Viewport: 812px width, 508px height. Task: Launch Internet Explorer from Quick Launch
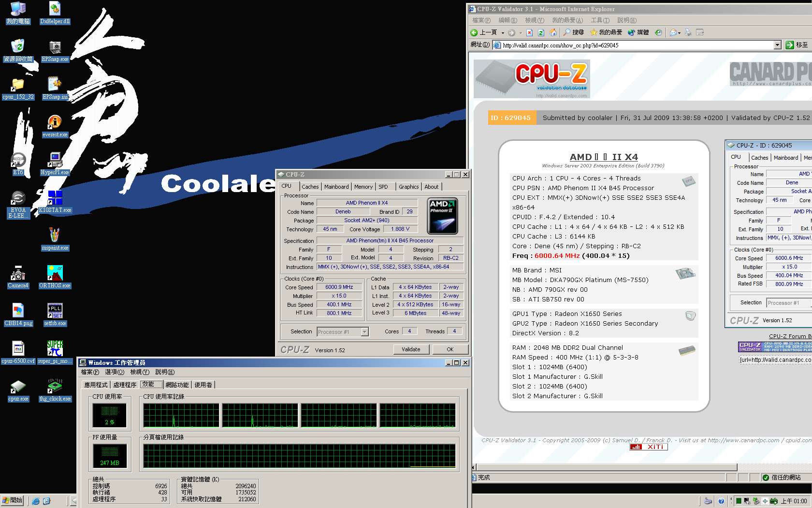tap(36, 501)
